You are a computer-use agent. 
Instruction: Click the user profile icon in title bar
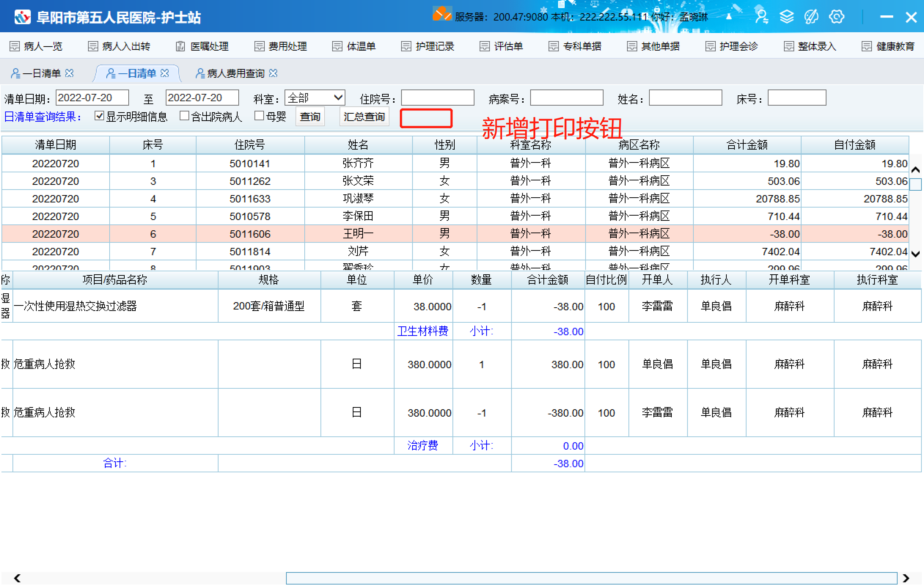click(761, 17)
